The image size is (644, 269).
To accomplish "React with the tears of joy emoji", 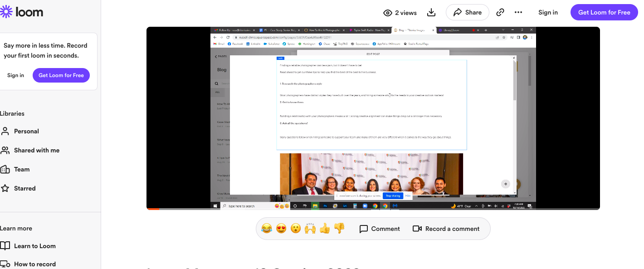I will coord(267,229).
